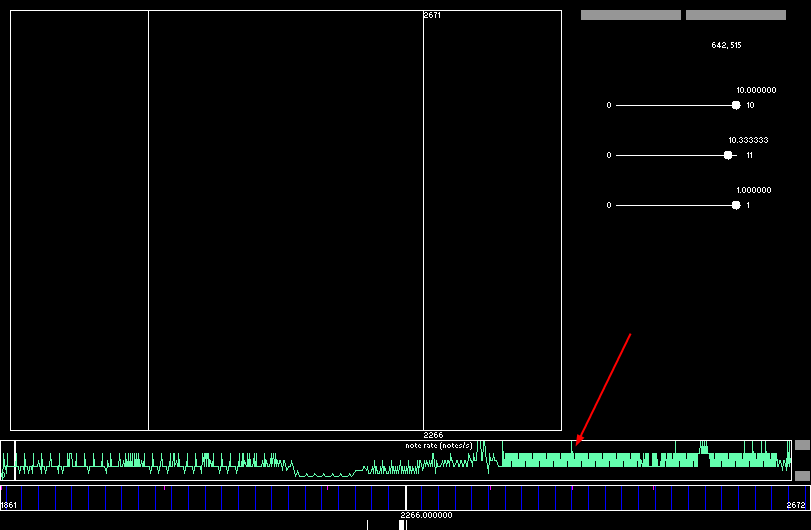The width and height of the screenshot is (811, 530).
Task: Click the 2671 label at top of main view
Action: point(432,16)
